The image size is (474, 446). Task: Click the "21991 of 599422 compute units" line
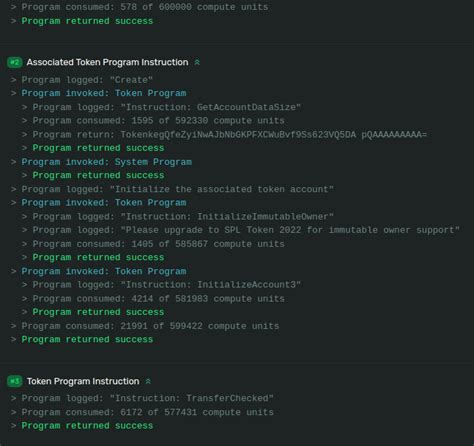tap(150, 326)
